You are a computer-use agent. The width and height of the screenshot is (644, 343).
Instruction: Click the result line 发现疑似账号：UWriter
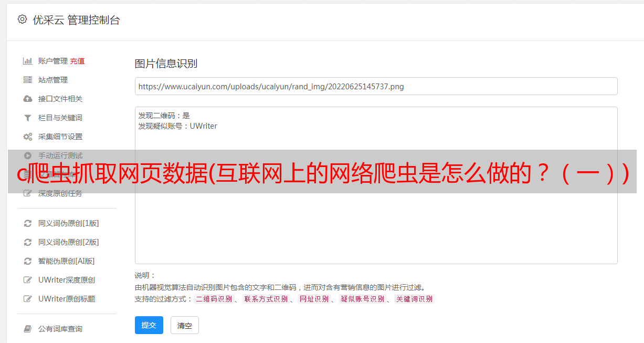(178, 126)
